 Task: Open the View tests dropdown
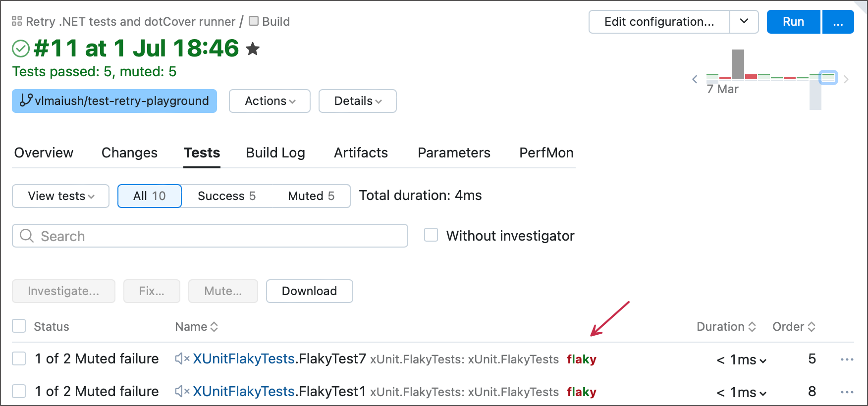coord(60,196)
